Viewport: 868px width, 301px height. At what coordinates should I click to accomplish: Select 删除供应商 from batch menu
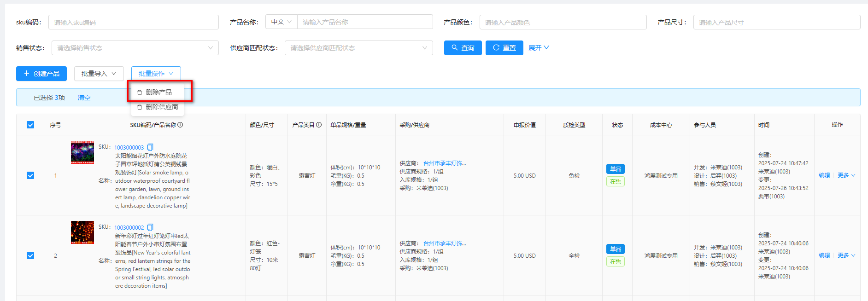pos(162,107)
